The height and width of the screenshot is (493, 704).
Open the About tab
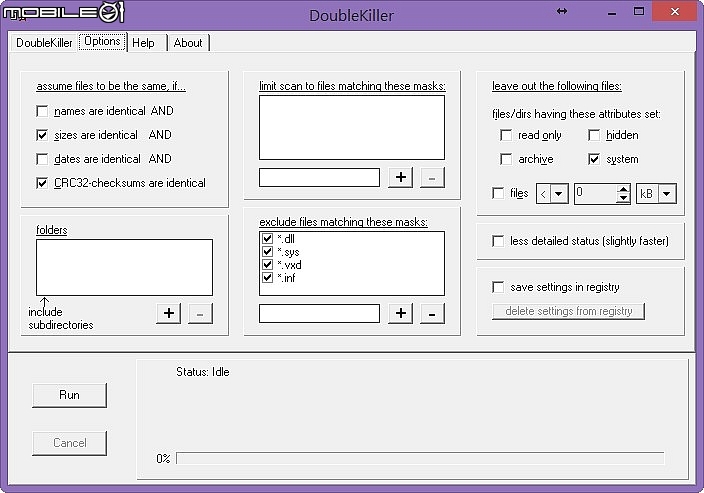188,43
